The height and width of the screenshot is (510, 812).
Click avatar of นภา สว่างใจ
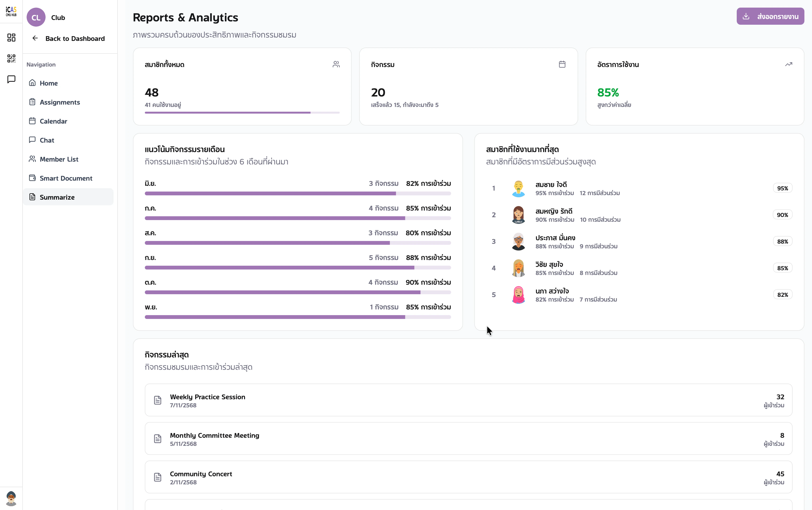pyautogui.click(x=518, y=295)
